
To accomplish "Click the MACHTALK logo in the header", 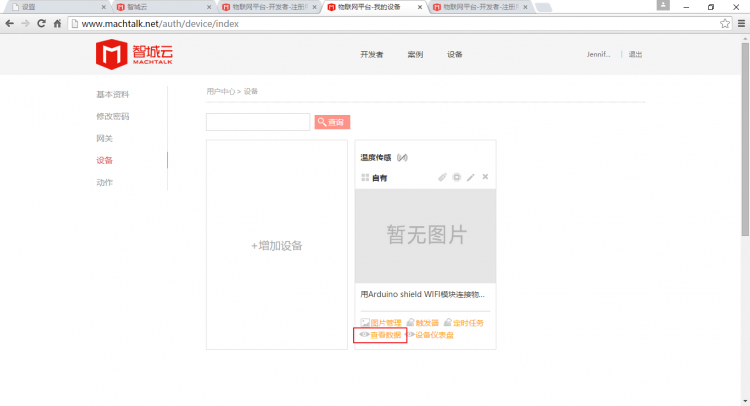I will click(130, 54).
